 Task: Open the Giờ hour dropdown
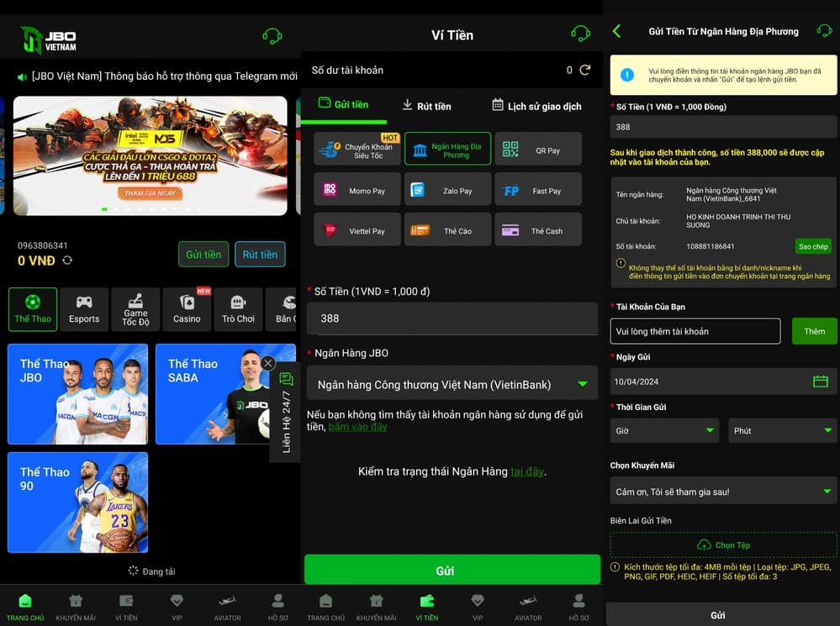(x=664, y=430)
